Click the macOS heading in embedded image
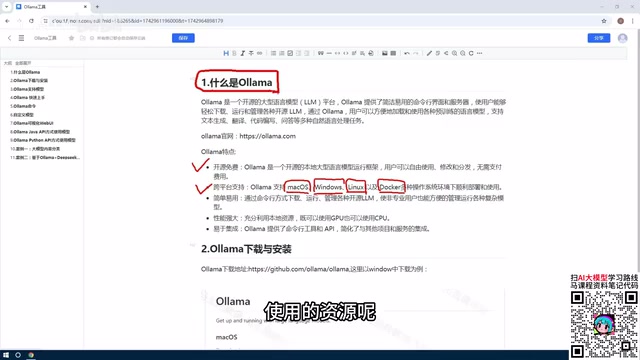This screenshot has width=640, height=360. [227, 337]
